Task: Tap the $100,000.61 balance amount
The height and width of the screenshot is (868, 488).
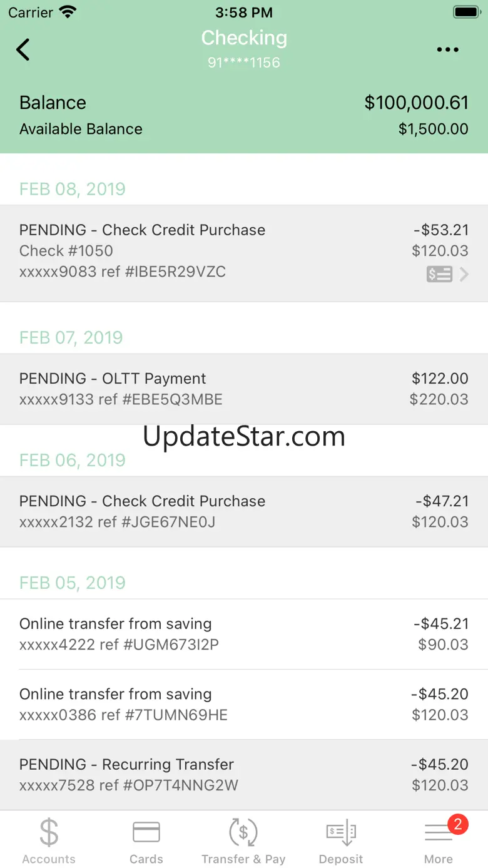Action: click(x=416, y=103)
